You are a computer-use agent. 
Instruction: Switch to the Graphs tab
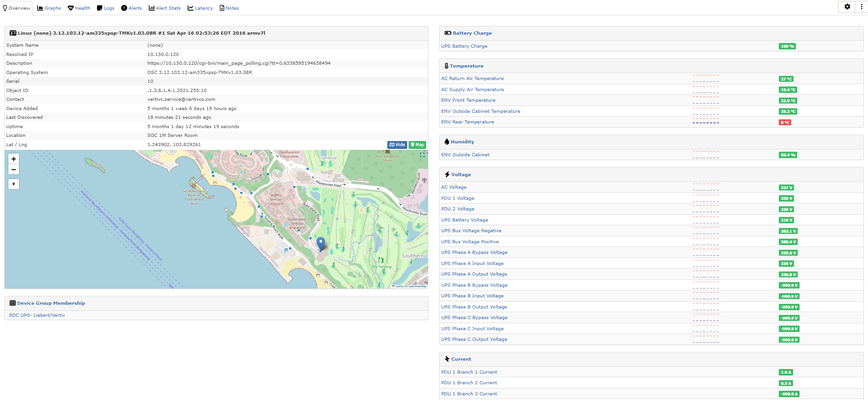49,8
